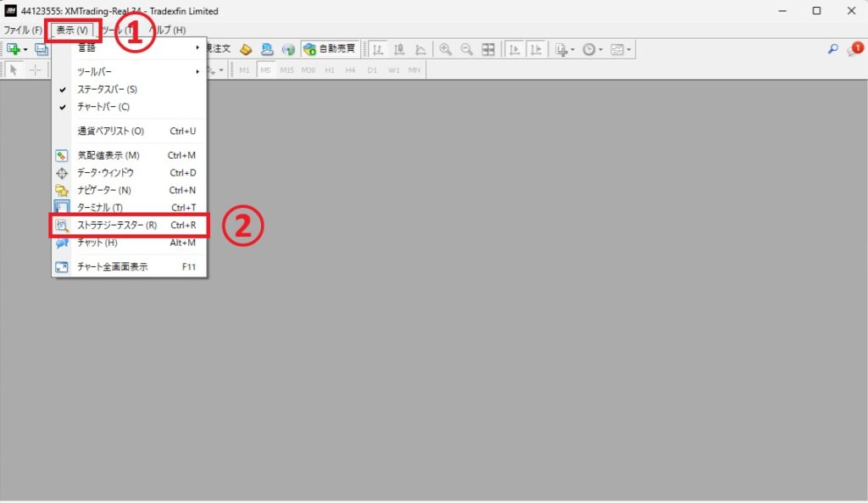Maximize the MetaTrader window
The width and height of the screenshot is (868, 503).
click(816, 10)
